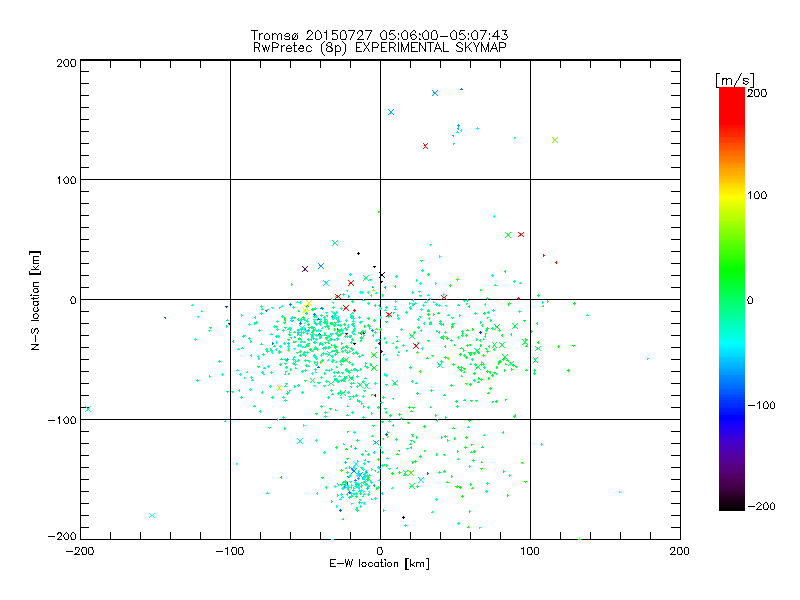Select the y-axis tick label '200'
The width and height of the screenshot is (800, 600).
[x=66, y=63]
